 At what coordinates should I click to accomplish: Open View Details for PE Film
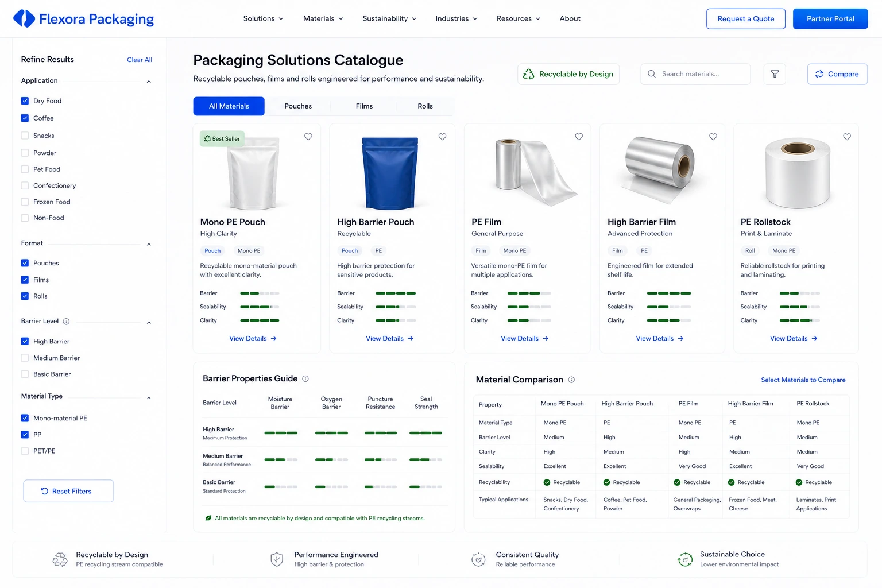pyautogui.click(x=524, y=338)
